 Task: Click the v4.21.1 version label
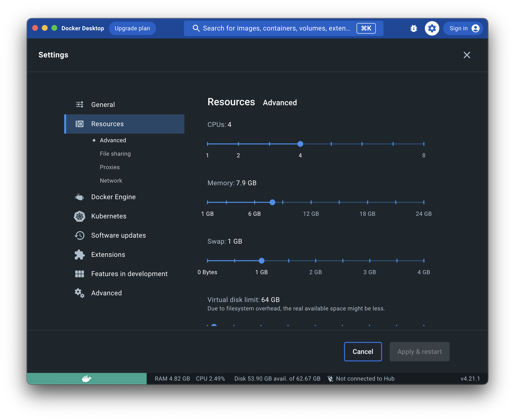pyautogui.click(x=470, y=379)
